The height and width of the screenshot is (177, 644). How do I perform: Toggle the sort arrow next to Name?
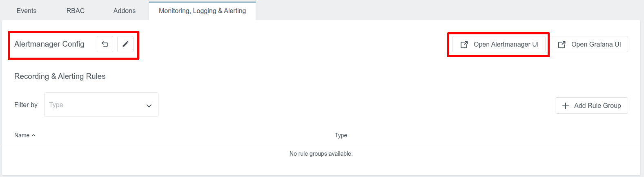(33, 135)
